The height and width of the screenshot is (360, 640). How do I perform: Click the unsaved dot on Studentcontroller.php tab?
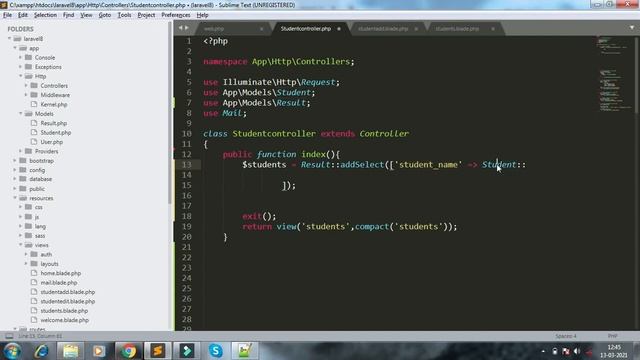[x=339, y=29]
